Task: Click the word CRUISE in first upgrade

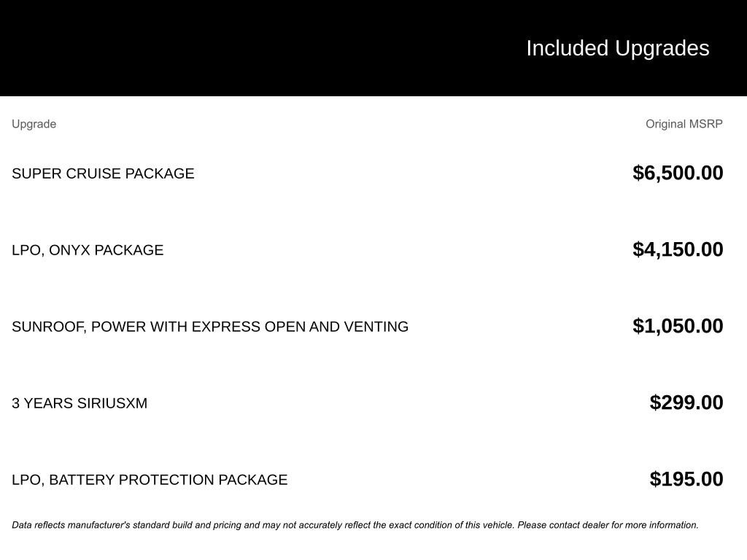Action: (x=93, y=174)
